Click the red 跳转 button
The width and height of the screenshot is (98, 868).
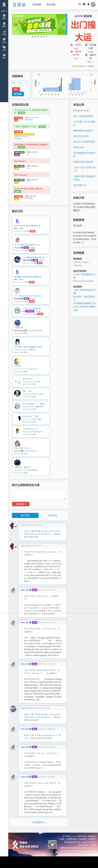tap(16, 89)
